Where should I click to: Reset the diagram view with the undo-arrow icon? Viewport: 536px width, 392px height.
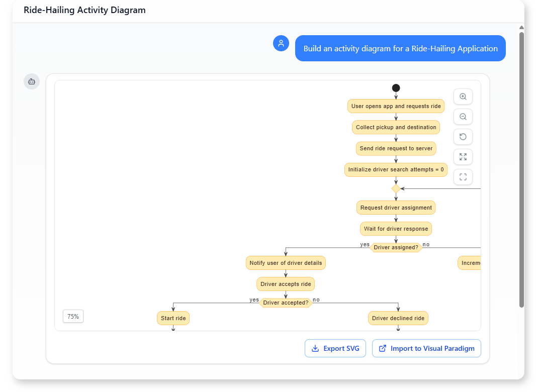pyautogui.click(x=463, y=137)
